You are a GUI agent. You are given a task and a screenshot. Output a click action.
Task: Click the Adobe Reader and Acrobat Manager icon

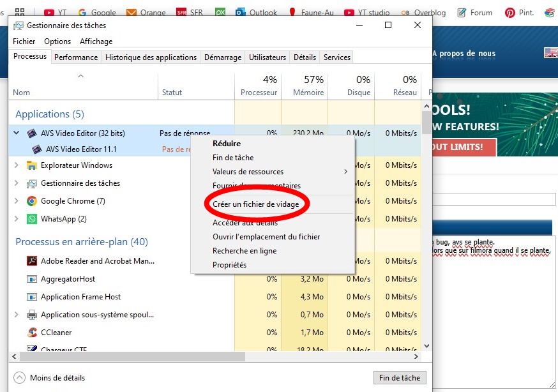click(x=32, y=261)
